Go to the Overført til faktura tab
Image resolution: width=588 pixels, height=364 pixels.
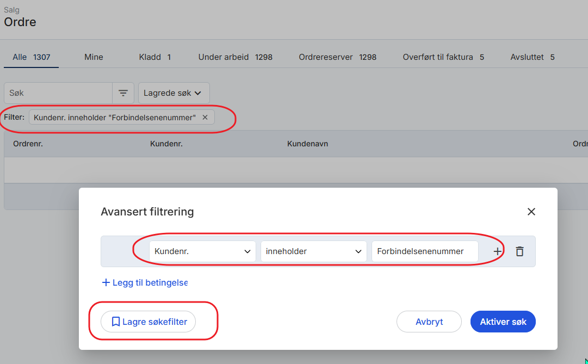[443, 57]
